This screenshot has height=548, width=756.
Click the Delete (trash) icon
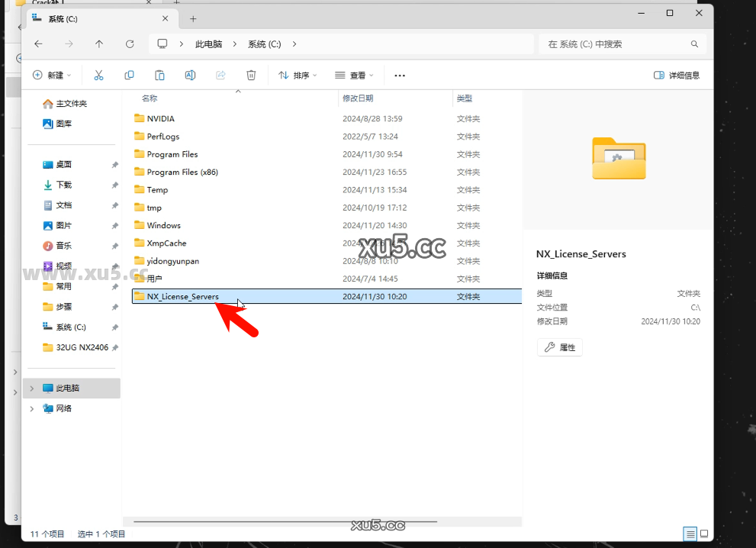pos(251,75)
